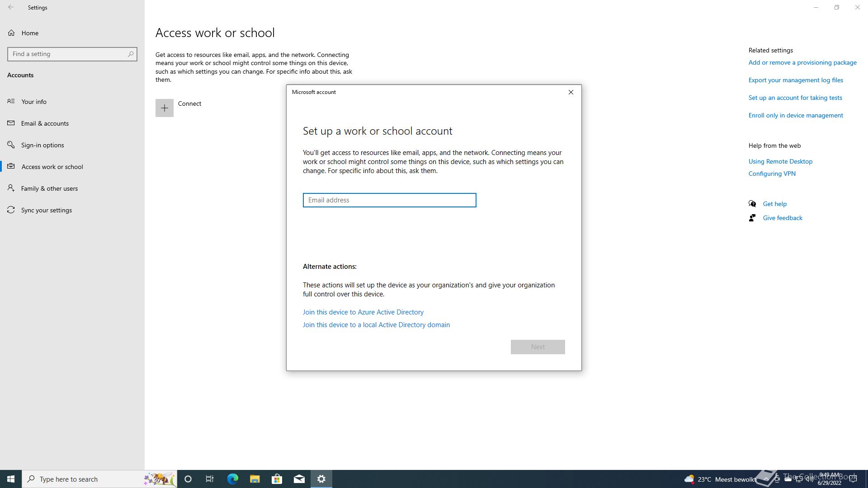Open the Mail app from the taskbar
This screenshot has width=868, height=488.
click(299, 479)
